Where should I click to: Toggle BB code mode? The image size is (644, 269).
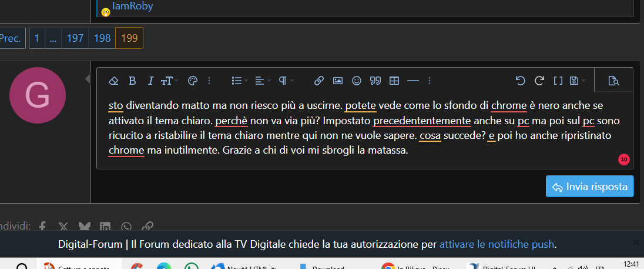click(x=558, y=81)
